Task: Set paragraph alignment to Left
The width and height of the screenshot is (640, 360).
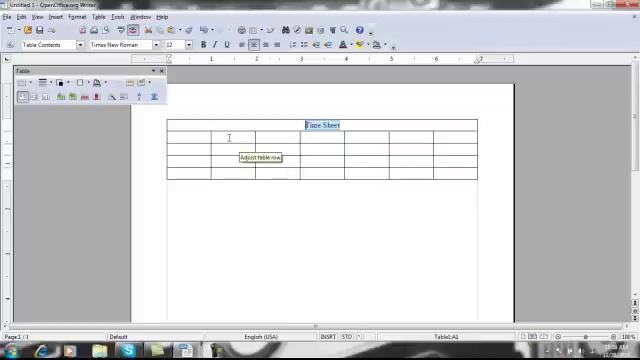Action: pyautogui.click(x=242, y=45)
